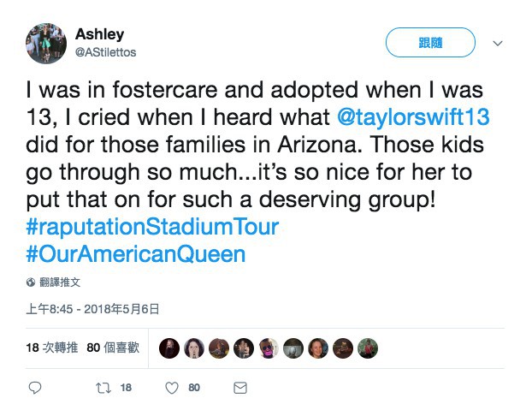Click the retweet arrows icon

pyautogui.click(x=103, y=388)
